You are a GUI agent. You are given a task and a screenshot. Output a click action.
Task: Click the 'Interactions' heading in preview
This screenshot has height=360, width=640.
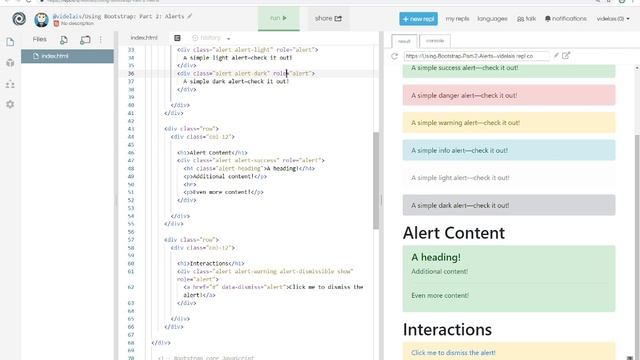coord(447,330)
